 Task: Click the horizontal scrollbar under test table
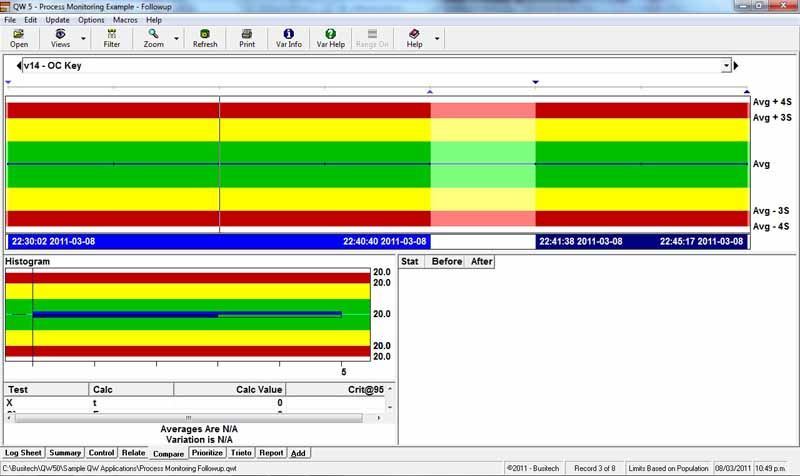189,418
